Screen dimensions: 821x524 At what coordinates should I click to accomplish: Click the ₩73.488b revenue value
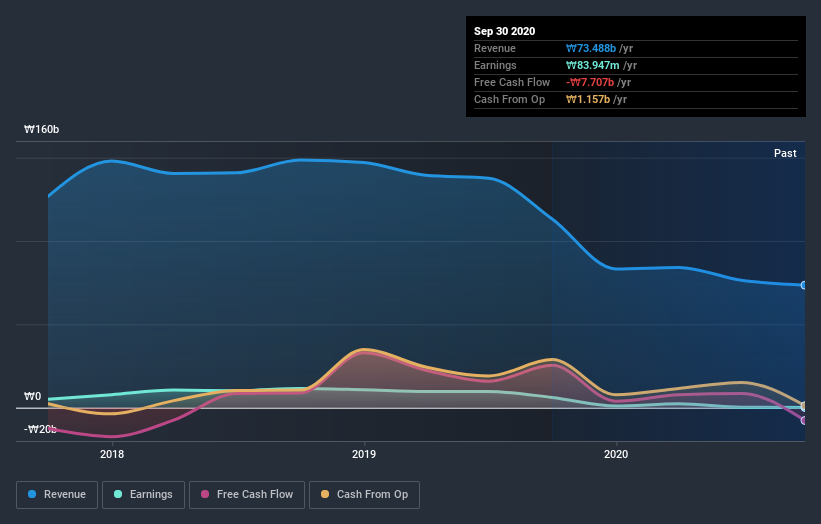coord(591,48)
